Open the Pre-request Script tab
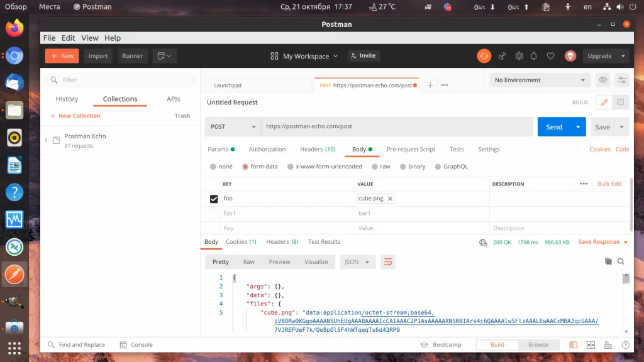The height and width of the screenshot is (362, 644). click(411, 149)
